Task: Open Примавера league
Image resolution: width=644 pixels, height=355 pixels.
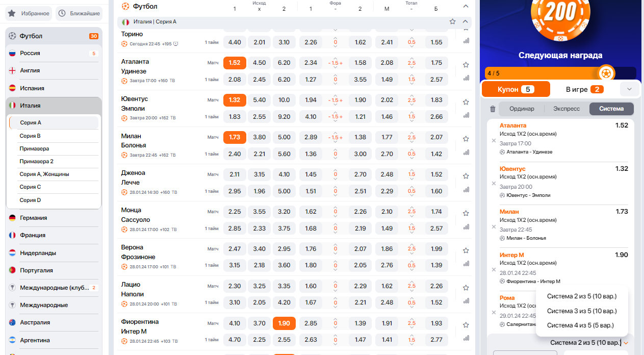Action: (x=54, y=148)
